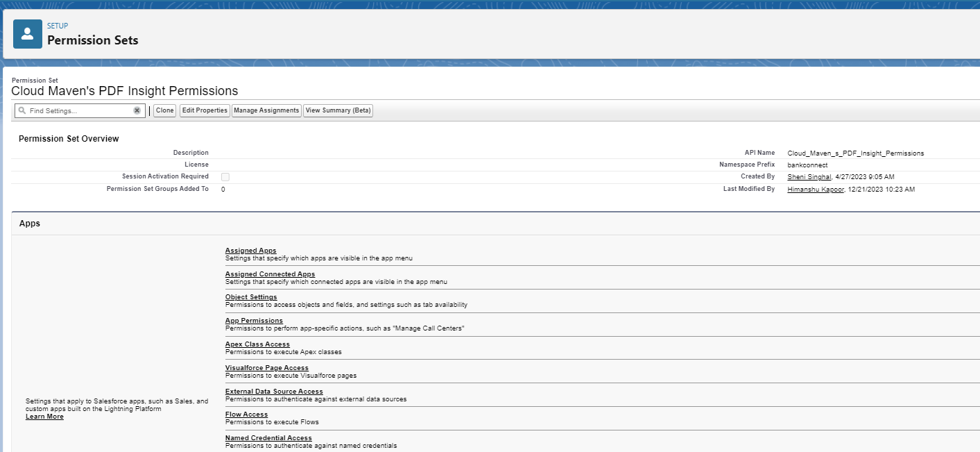Click the License field label

pos(196,165)
